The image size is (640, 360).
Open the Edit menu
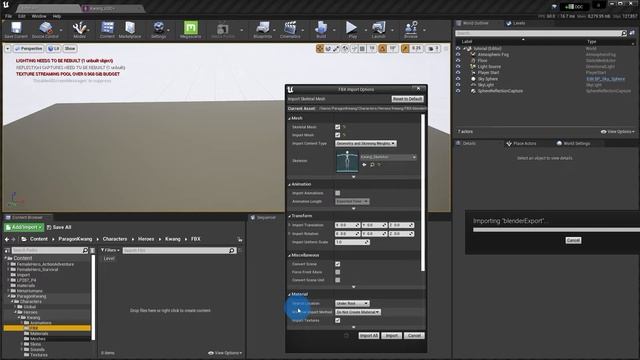pyautogui.click(x=22, y=16)
